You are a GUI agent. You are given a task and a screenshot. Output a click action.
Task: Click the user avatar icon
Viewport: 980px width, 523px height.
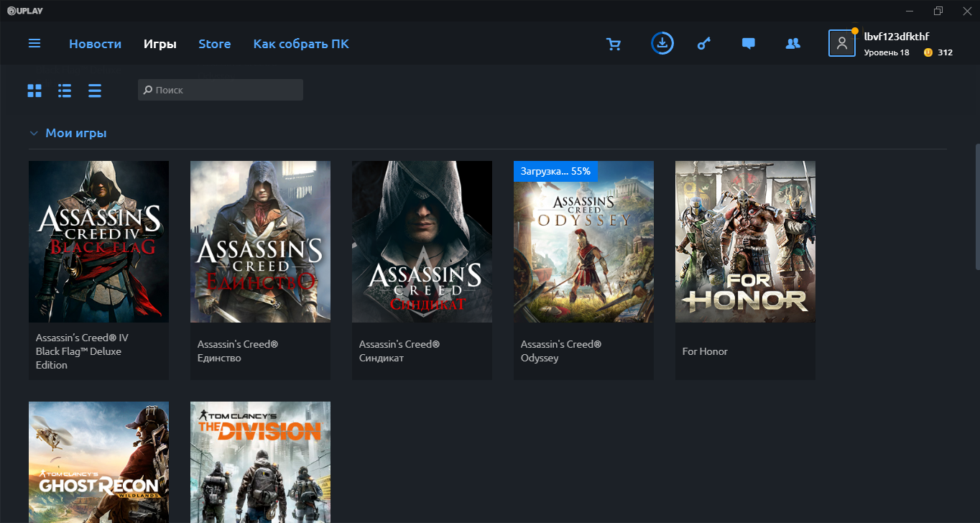coord(842,43)
